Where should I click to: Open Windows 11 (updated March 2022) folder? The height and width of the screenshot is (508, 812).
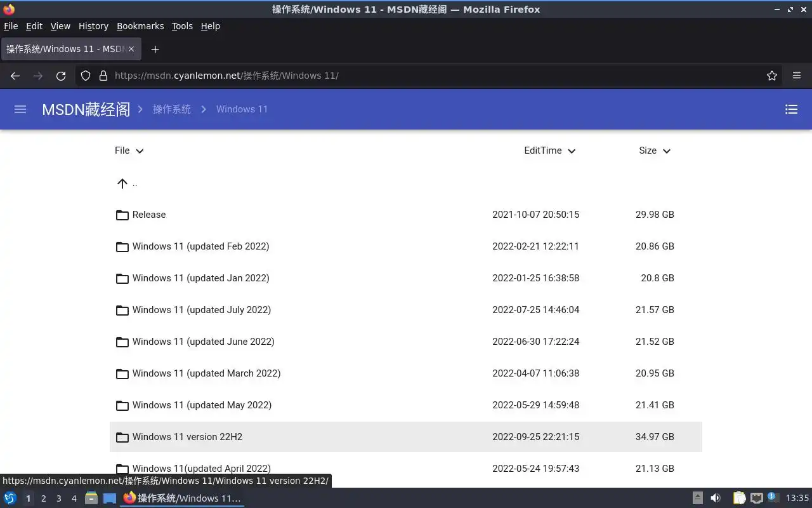(206, 373)
